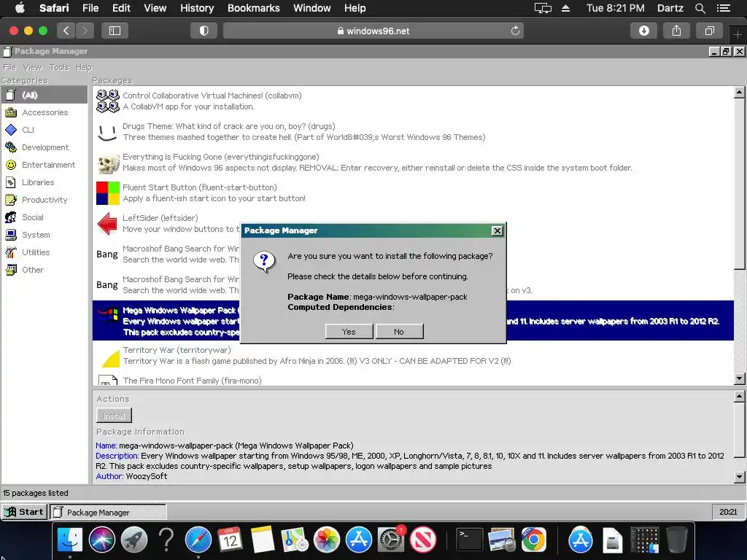Open a new Safari tab

point(738,35)
